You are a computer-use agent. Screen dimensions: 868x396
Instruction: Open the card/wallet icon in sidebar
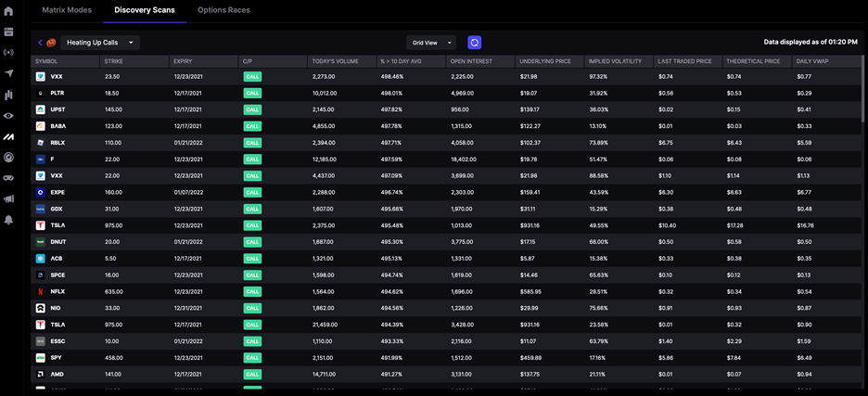coord(8,32)
